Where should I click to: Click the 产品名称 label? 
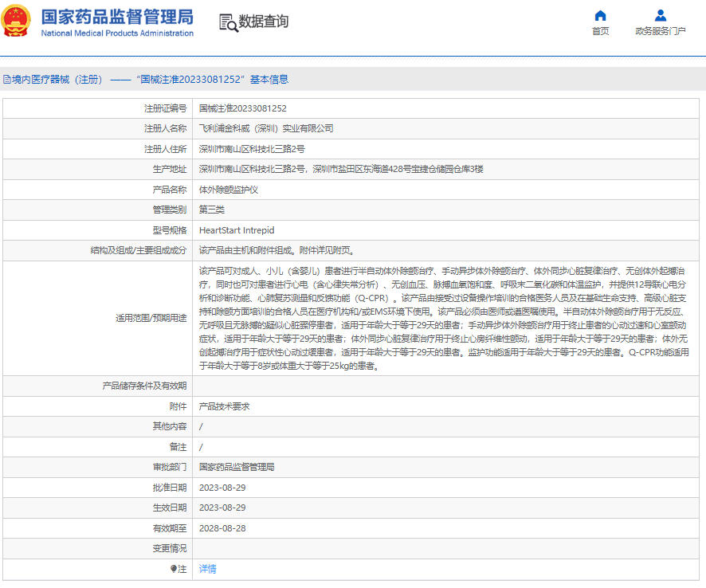click(169, 190)
